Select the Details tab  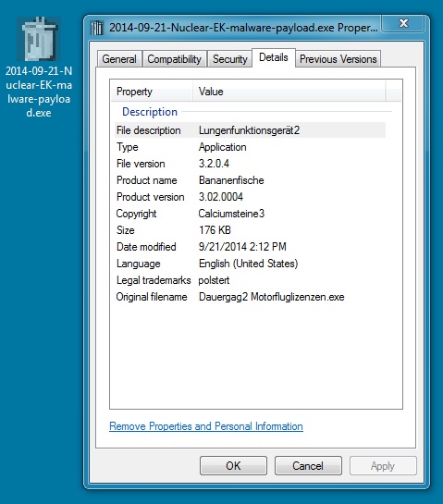[274, 57]
